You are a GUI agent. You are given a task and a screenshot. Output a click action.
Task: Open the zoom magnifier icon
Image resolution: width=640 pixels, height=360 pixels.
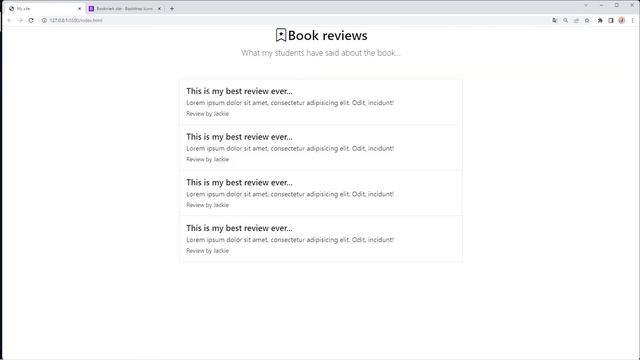[565, 20]
